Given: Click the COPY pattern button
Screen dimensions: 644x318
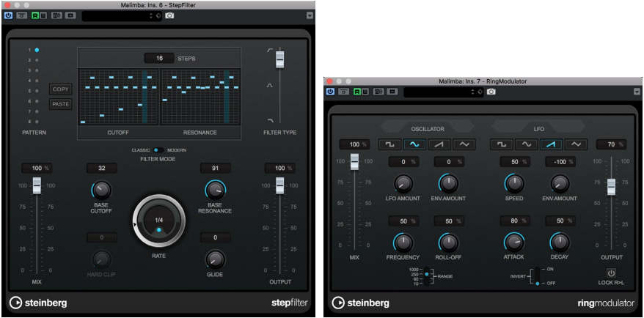Looking at the screenshot, I should [60, 89].
